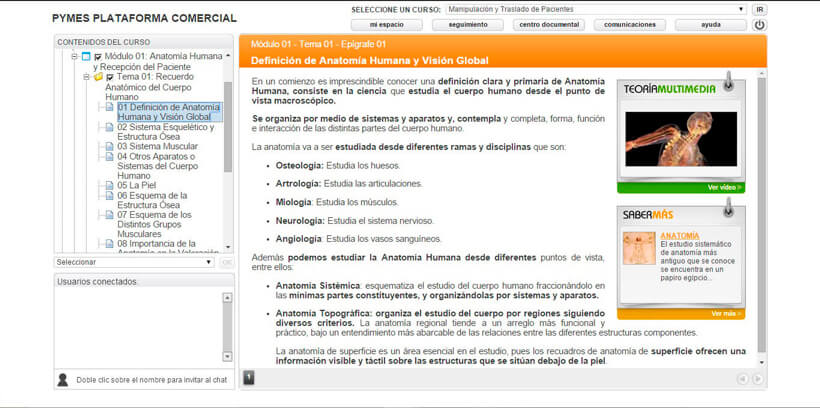Viewport: 820px width, 408px height.
Task: Click the page icon beside 01 Definición de Anatomía
Action: click(x=109, y=107)
